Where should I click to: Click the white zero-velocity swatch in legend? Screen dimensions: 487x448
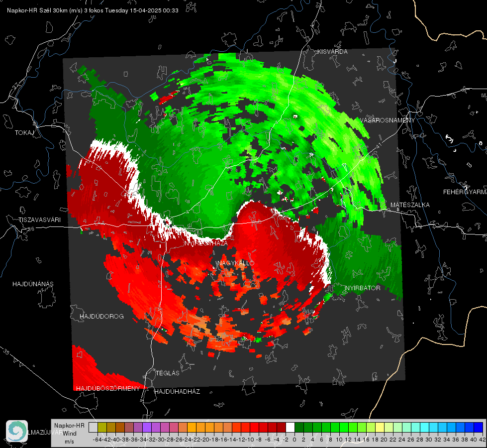[x=290, y=427]
